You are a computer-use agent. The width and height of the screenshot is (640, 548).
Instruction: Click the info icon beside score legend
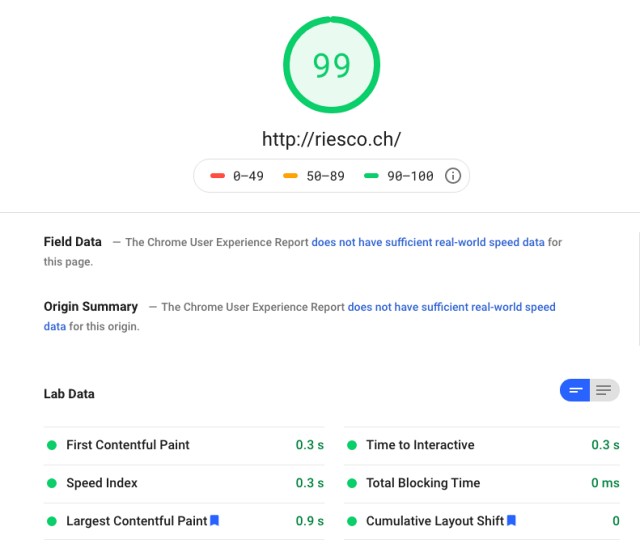pyautogui.click(x=452, y=176)
